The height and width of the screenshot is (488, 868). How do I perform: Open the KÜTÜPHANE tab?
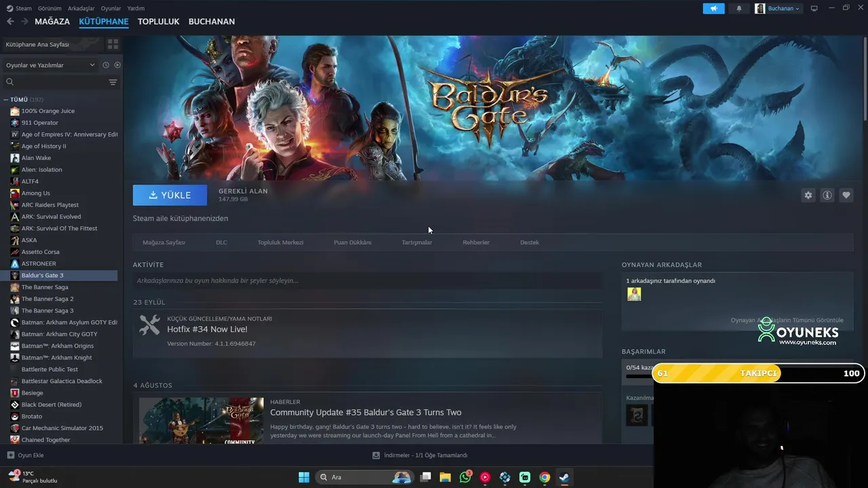104,22
